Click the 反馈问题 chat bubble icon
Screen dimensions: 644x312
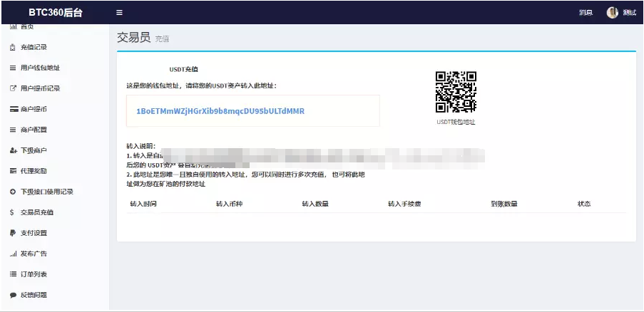[13, 295]
